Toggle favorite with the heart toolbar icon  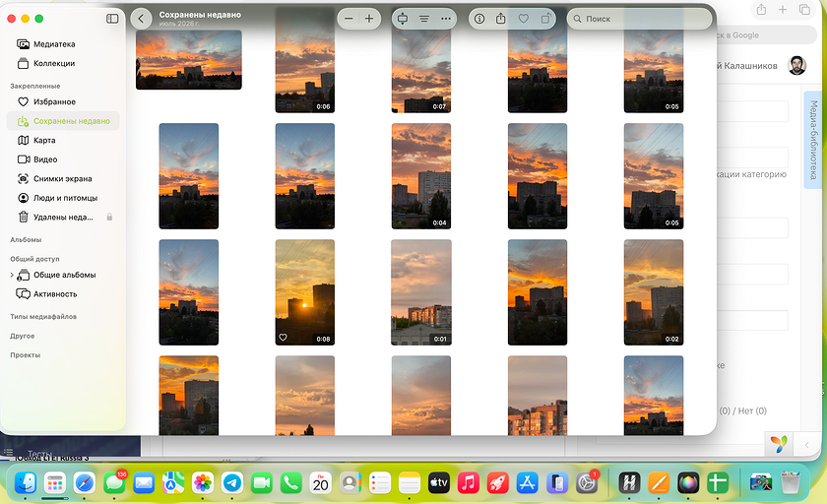pos(523,19)
